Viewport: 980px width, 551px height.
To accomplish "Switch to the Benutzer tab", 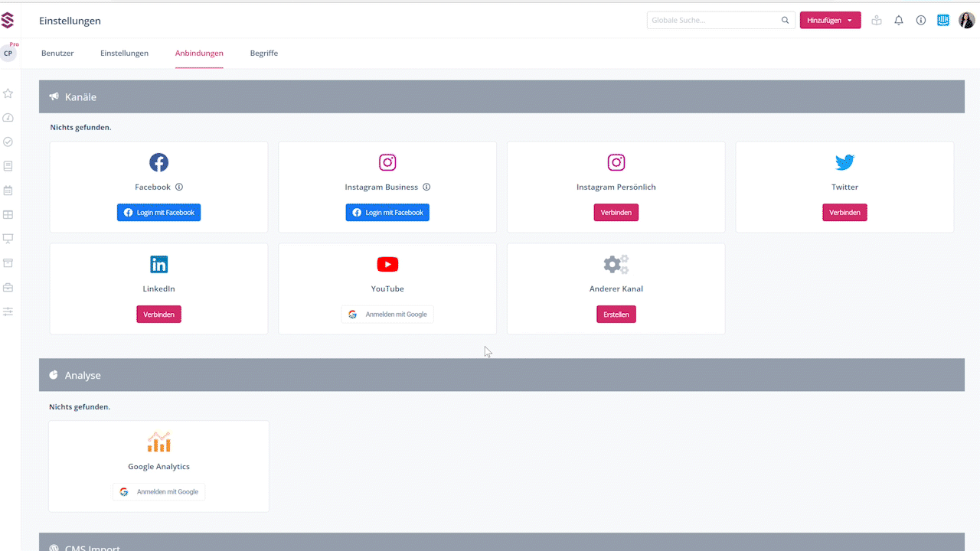I will click(x=57, y=54).
